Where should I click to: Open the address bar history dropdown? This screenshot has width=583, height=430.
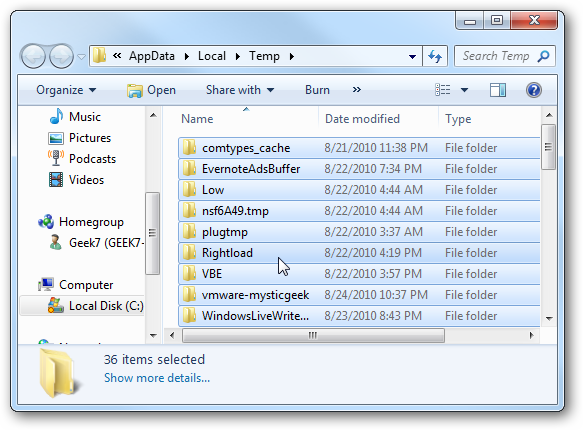click(x=412, y=56)
